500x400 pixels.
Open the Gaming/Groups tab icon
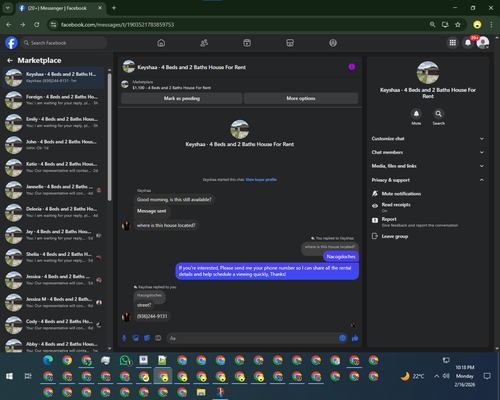[333, 43]
